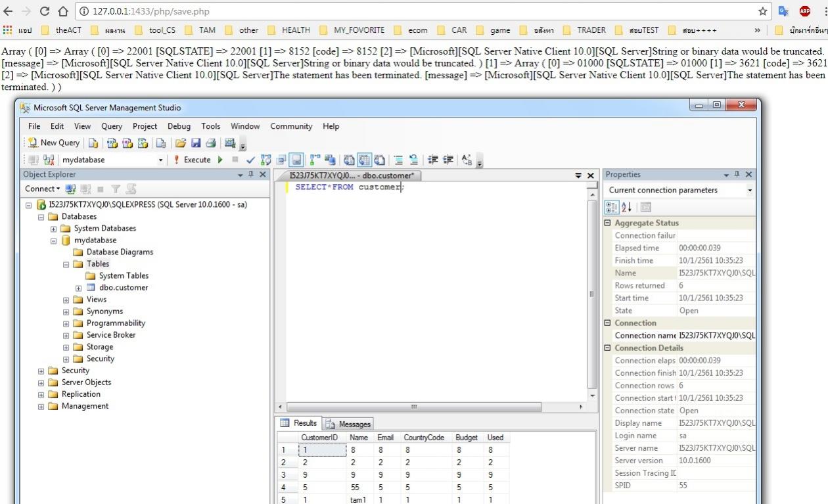The width and height of the screenshot is (828, 504).
Task: Open the View menu
Action: [83, 126]
